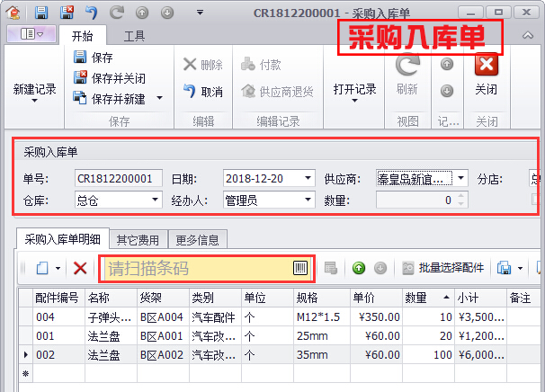This screenshot has height=392, width=545.
Task: Click the Save (保存) icon in ribbon
Action: (x=82, y=58)
